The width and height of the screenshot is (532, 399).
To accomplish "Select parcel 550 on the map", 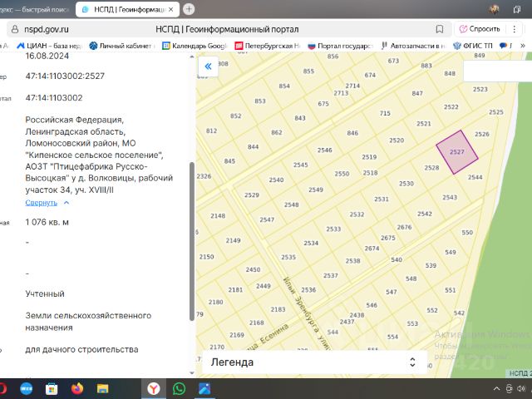I will 467,233.
